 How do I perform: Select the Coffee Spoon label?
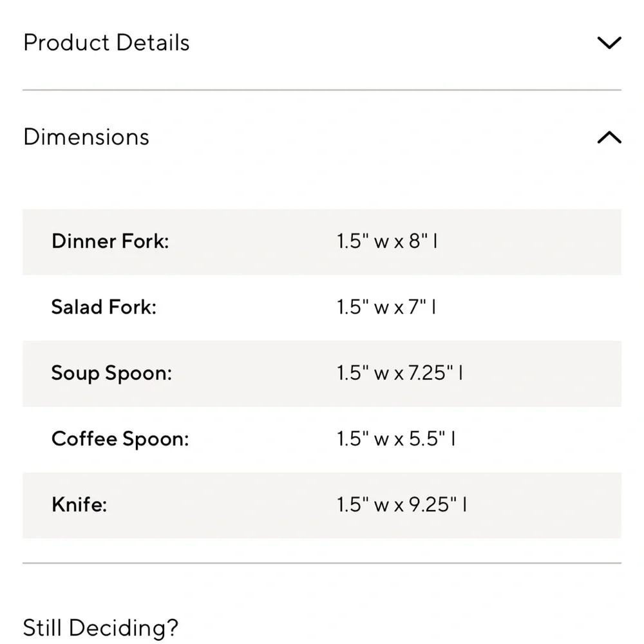point(120,439)
